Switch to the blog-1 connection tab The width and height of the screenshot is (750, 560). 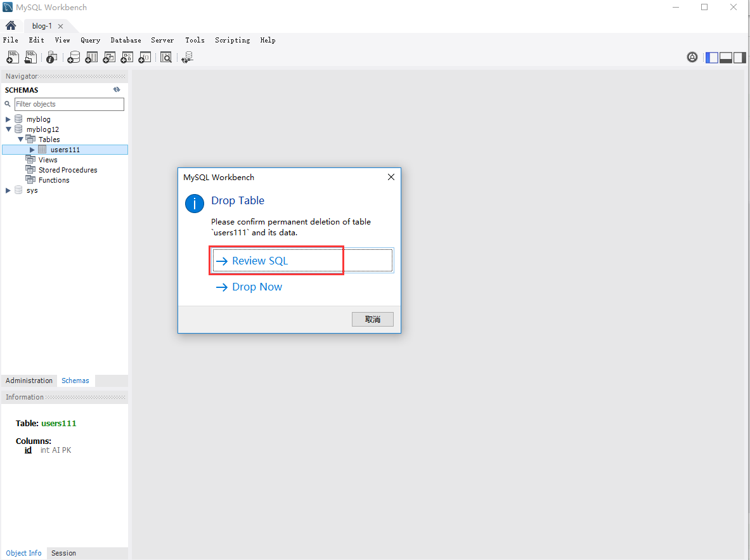pyautogui.click(x=42, y=26)
